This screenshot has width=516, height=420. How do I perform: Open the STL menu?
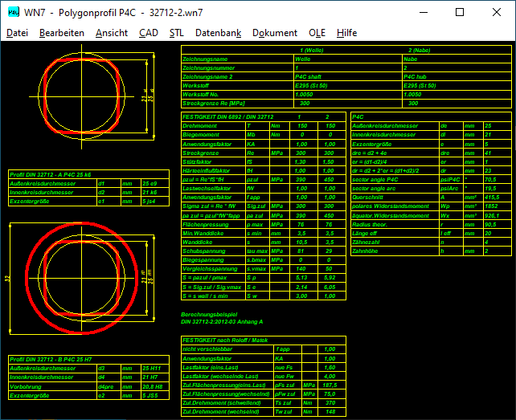176,33
